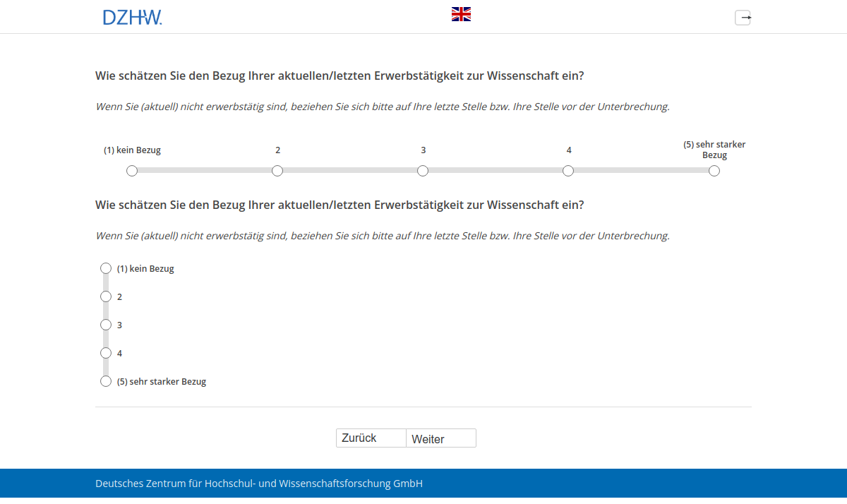Click the horizontal slider track between points 2 and 3
Image resolution: width=847 pixels, height=504 pixels.
tap(350, 170)
